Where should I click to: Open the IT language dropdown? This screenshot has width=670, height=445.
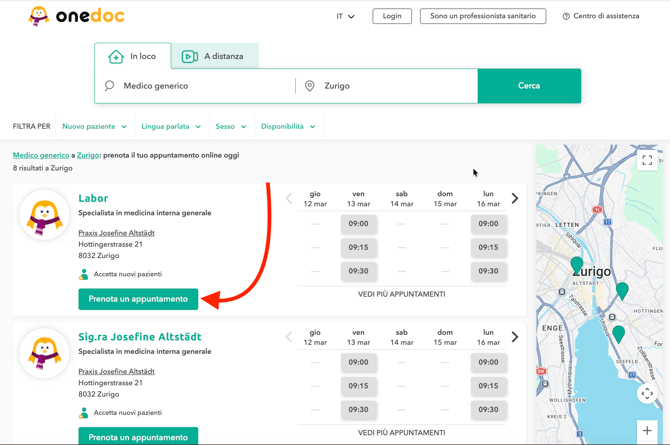[345, 16]
